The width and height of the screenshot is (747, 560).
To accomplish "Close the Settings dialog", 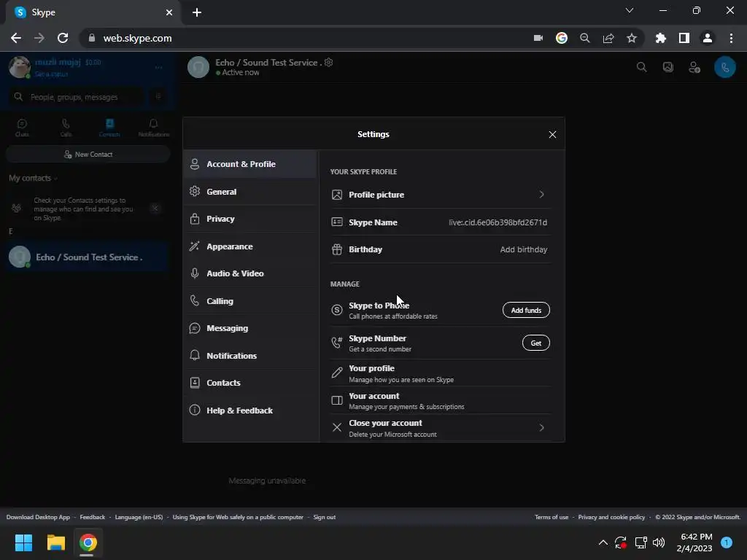I will 552,135.
